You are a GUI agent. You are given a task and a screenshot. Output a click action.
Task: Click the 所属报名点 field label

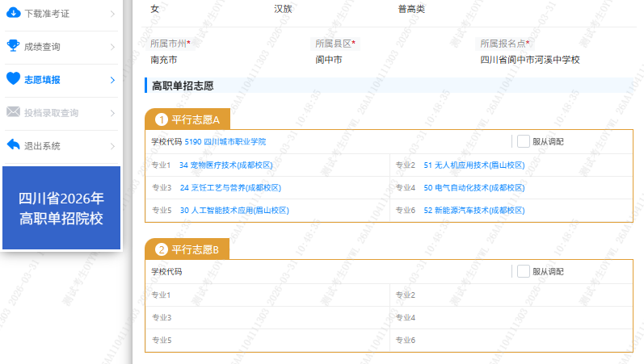[505, 44]
